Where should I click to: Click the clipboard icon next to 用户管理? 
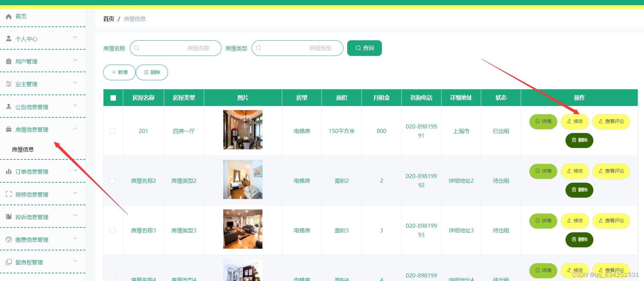pyautogui.click(x=9, y=61)
